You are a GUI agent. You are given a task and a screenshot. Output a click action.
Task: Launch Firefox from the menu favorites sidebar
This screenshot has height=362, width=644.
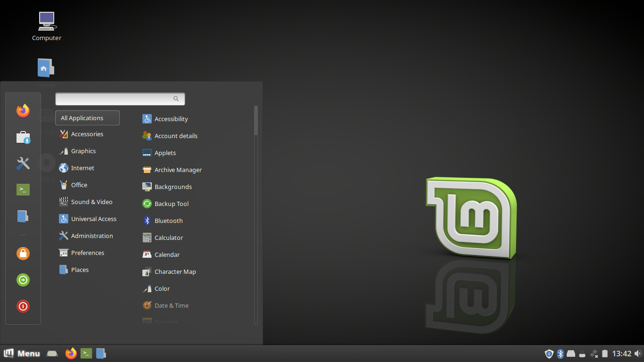pyautogui.click(x=23, y=111)
